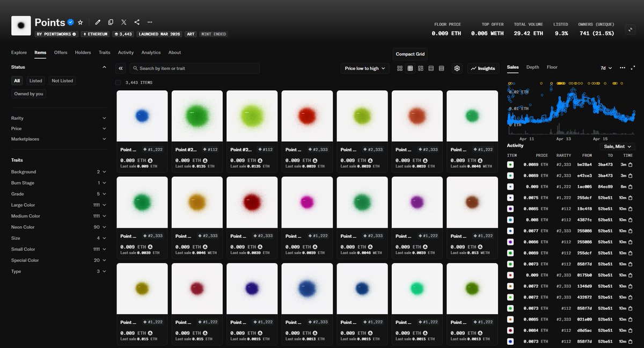Viewport: 644px width, 348px height.
Task: Select the Listed status filter
Action: (36, 81)
